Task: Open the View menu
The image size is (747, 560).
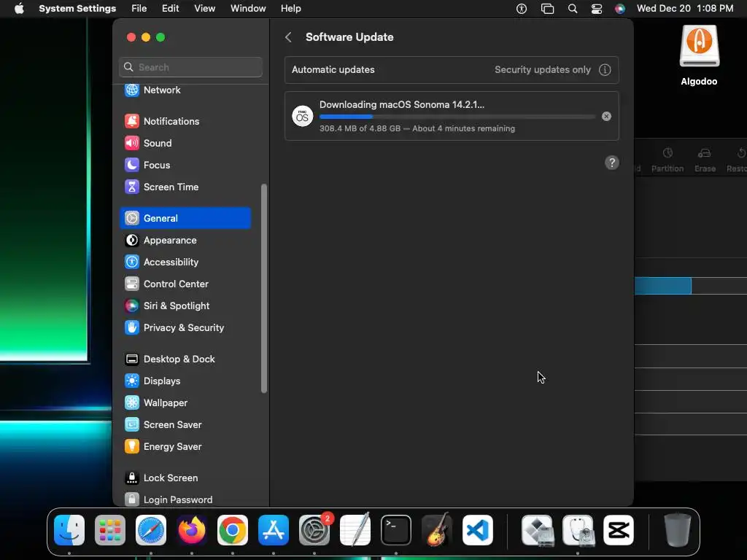Action: pos(204,9)
